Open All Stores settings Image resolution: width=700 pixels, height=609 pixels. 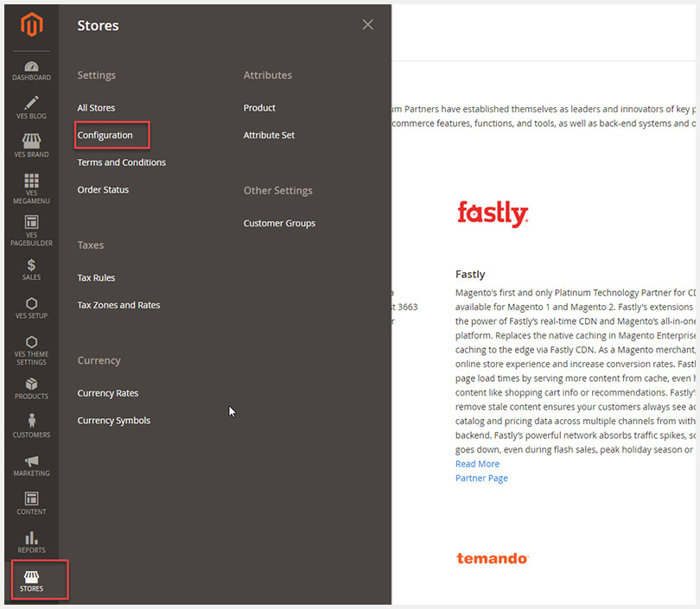click(x=96, y=108)
